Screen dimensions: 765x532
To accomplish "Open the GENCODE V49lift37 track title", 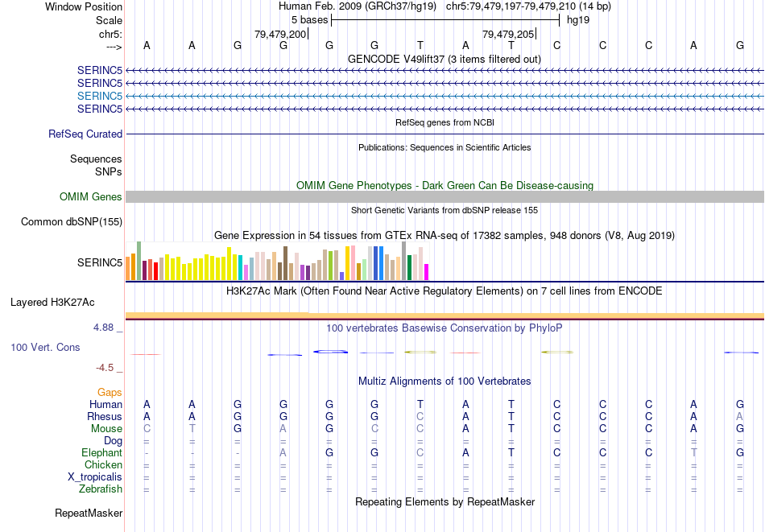I will [x=444, y=59].
